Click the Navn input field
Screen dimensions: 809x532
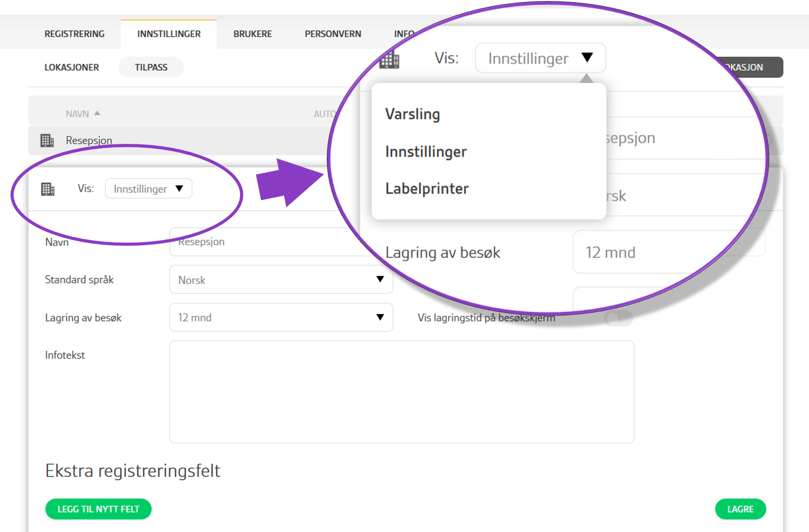[x=268, y=242]
